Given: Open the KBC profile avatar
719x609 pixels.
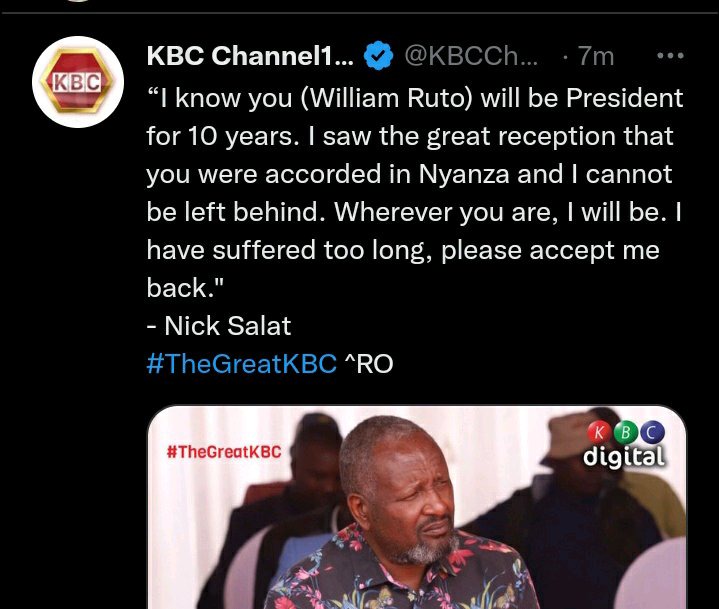Looking at the screenshot, I should point(78,82).
